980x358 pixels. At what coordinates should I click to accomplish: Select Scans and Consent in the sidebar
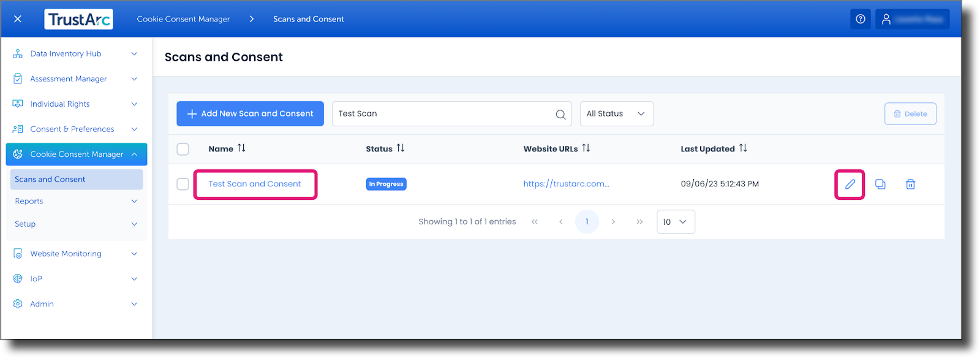click(50, 180)
